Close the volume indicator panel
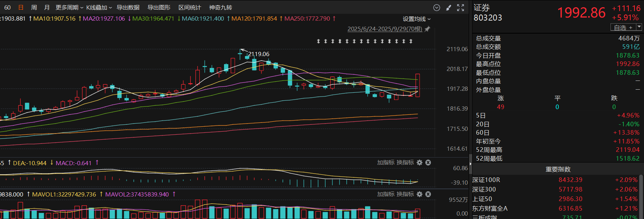This screenshot has height=219, width=644. point(428,194)
